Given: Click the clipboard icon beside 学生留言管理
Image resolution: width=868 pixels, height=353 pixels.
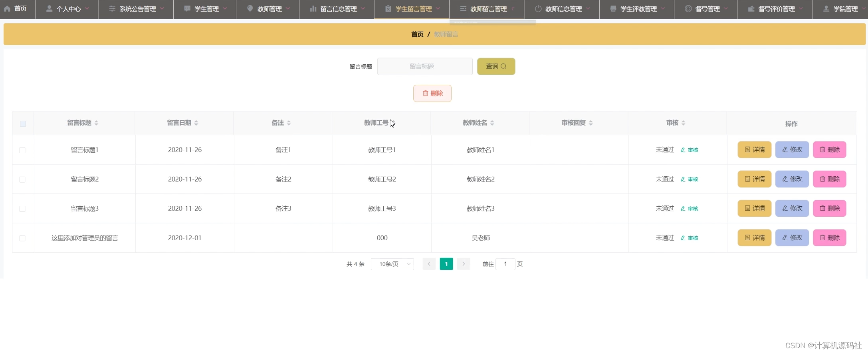Looking at the screenshot, I should pos(388,9).
